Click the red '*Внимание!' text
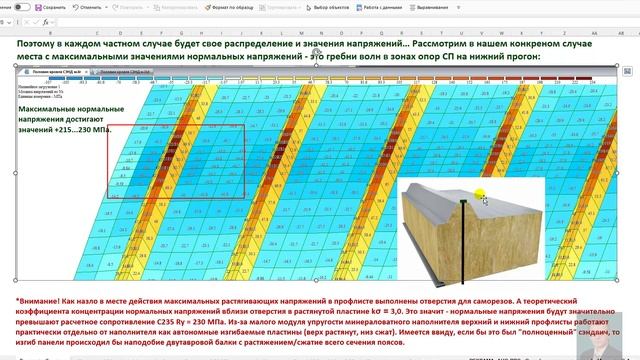This screenshot has width=640, height=360. (38, 301)
